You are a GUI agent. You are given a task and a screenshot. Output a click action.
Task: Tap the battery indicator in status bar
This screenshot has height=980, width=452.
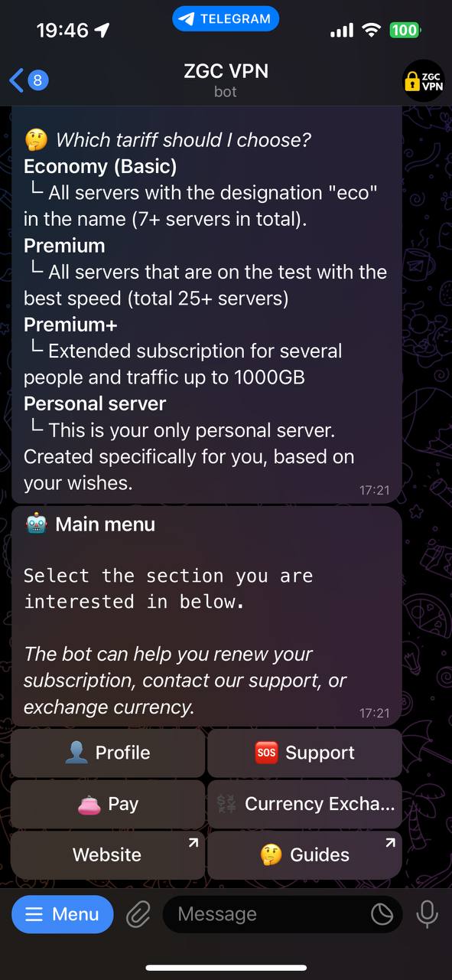(405, 31)
